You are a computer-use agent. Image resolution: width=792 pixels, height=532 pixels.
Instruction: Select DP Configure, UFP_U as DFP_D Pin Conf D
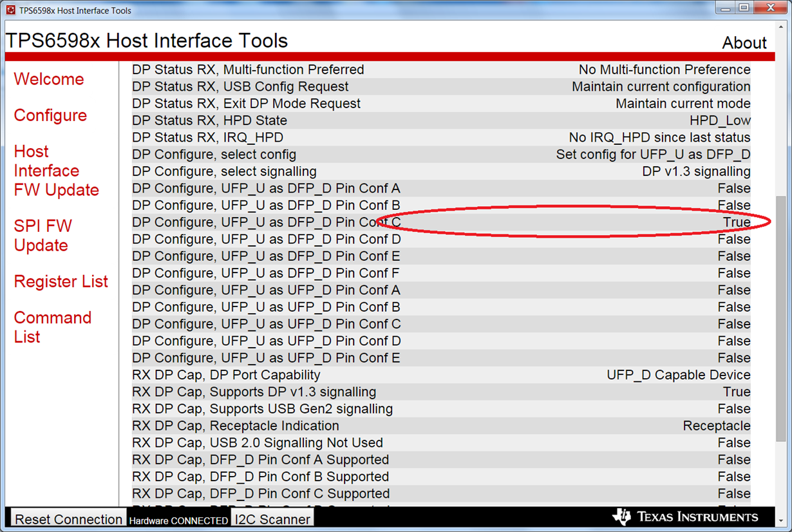tap(441, 239)
